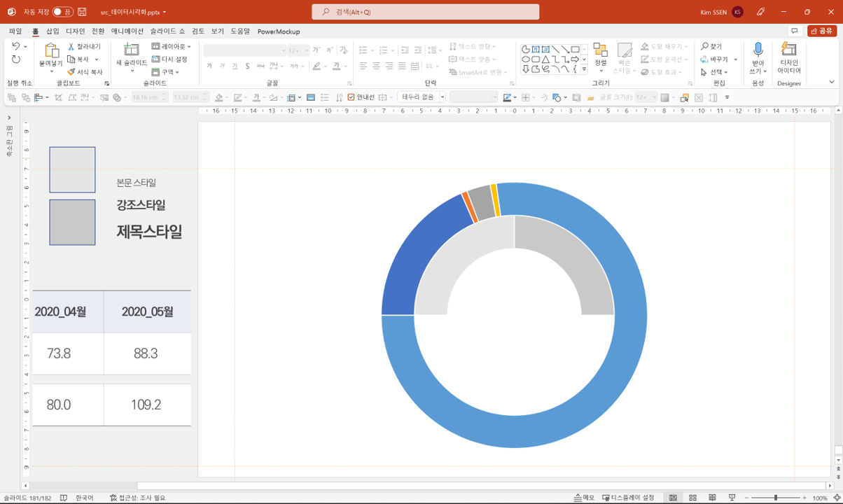Open Design Ideas (디자인 아이디어)
Screen dimensions: 843x504
coord(789,57)
